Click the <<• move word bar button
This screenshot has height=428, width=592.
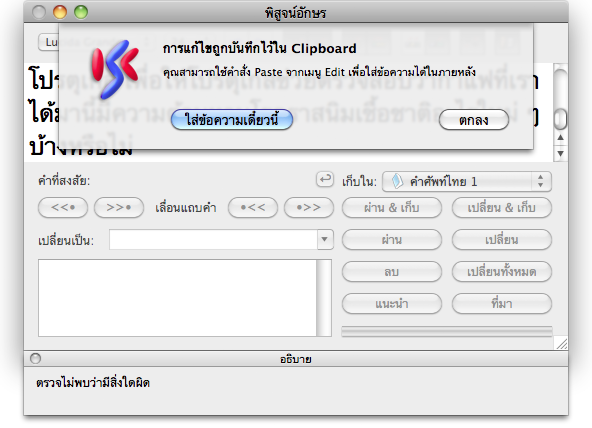[63, 207]
